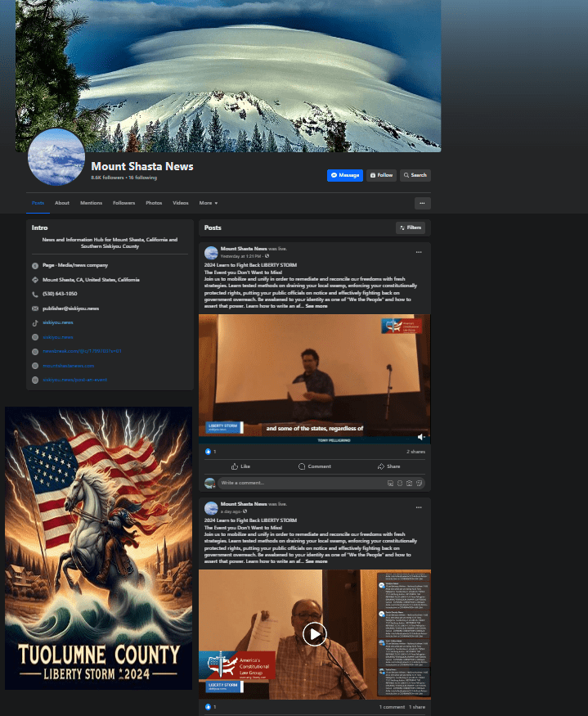Open the posts Filters button

click(x=411, y=227)
